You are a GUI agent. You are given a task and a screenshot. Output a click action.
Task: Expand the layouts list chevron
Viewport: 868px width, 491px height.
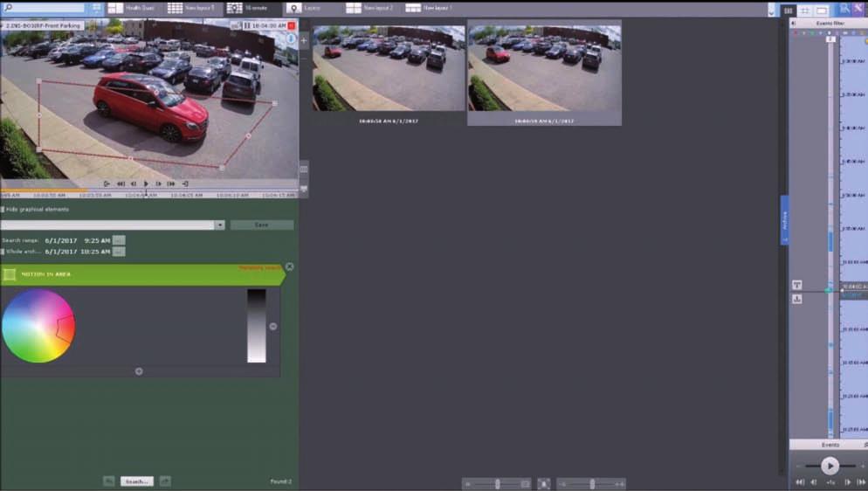pos(771,11)
